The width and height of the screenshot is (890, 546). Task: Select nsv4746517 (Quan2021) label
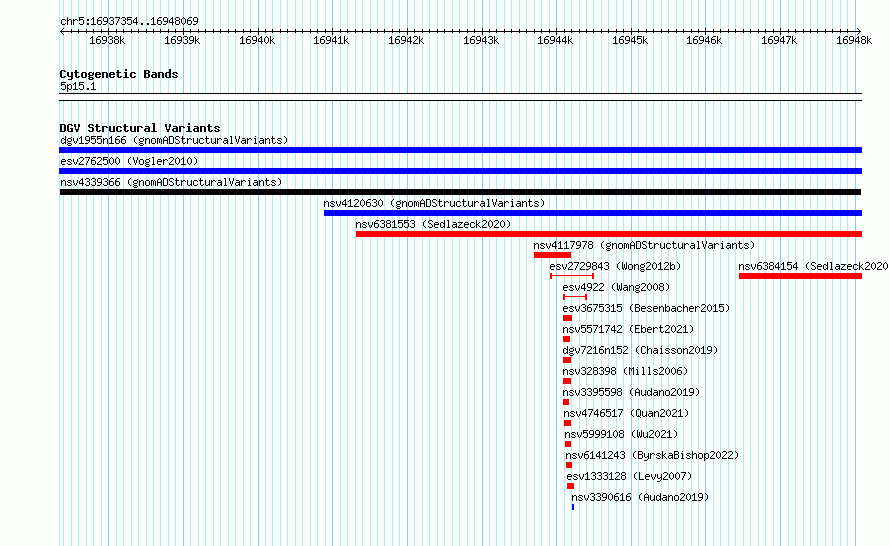coord(626,413)
